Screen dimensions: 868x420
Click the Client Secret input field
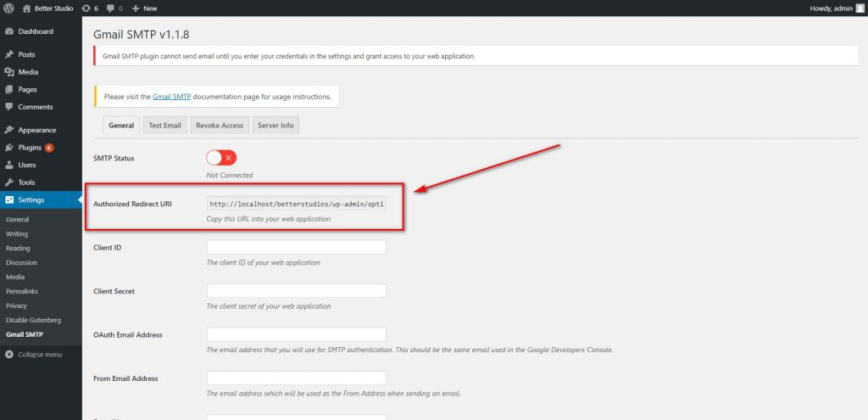pos(296,291)
